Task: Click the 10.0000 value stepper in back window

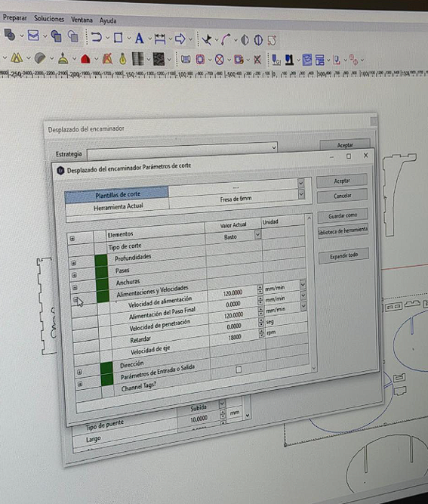Action: (x=223, y=415)
